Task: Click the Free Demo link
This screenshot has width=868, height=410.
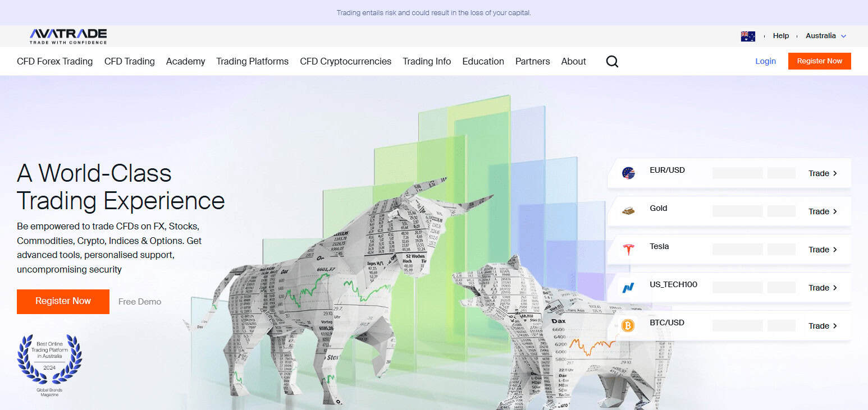Action: (140, 302)
